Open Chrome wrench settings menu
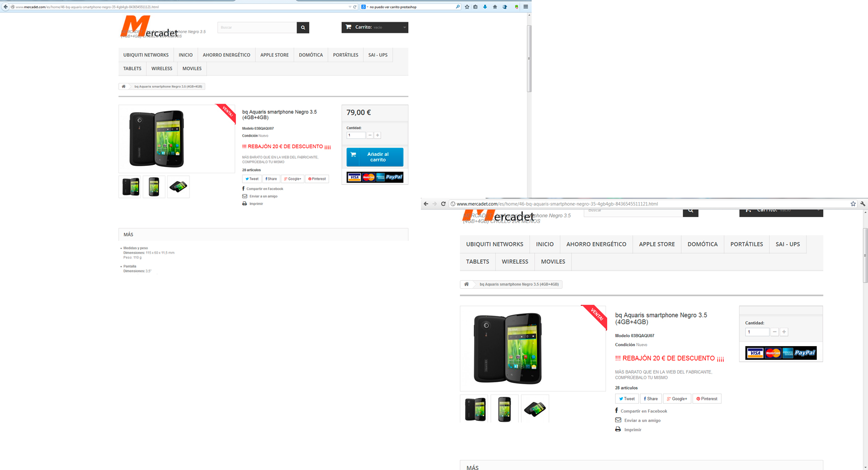868x470 pixels. click(x=863, y=204)
